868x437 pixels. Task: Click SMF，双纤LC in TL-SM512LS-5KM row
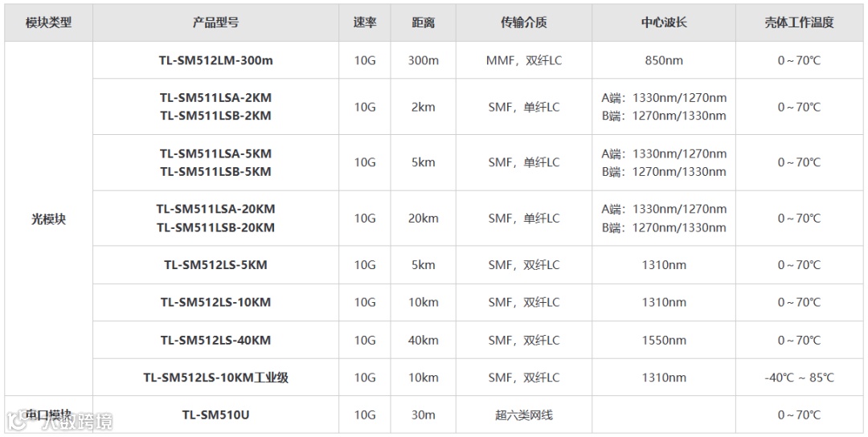coord(524,265)
